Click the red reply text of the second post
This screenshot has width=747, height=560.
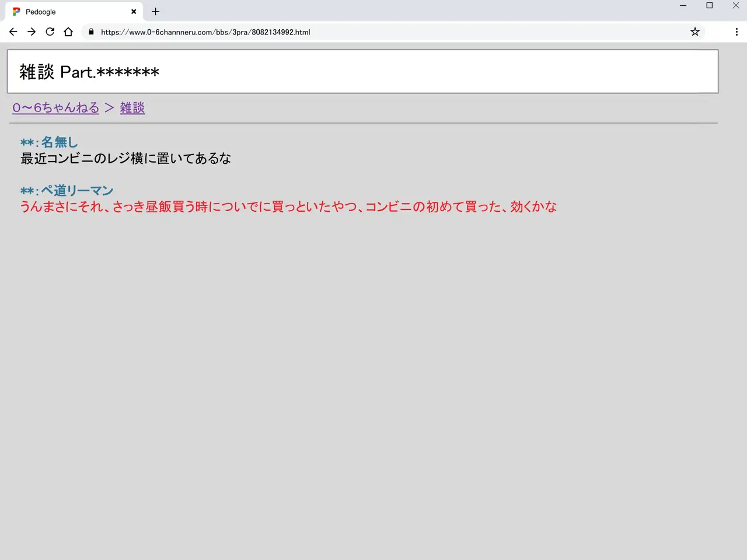click(288, 207)
